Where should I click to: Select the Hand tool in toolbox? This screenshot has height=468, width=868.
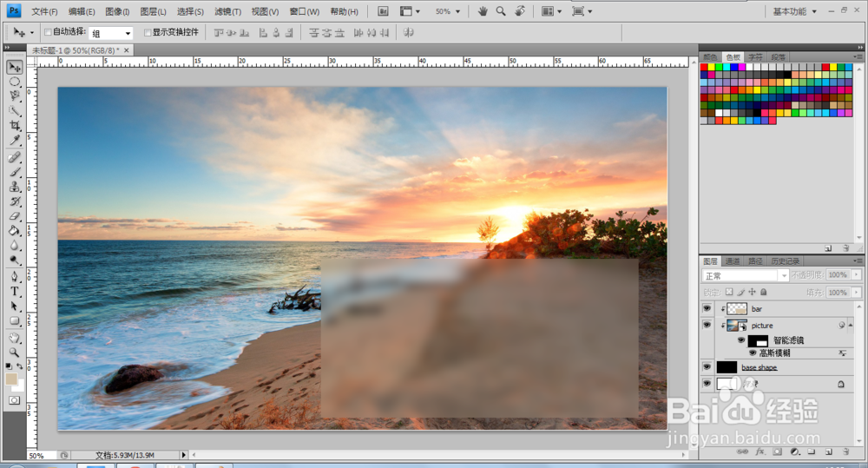click(x=15, y=338)
